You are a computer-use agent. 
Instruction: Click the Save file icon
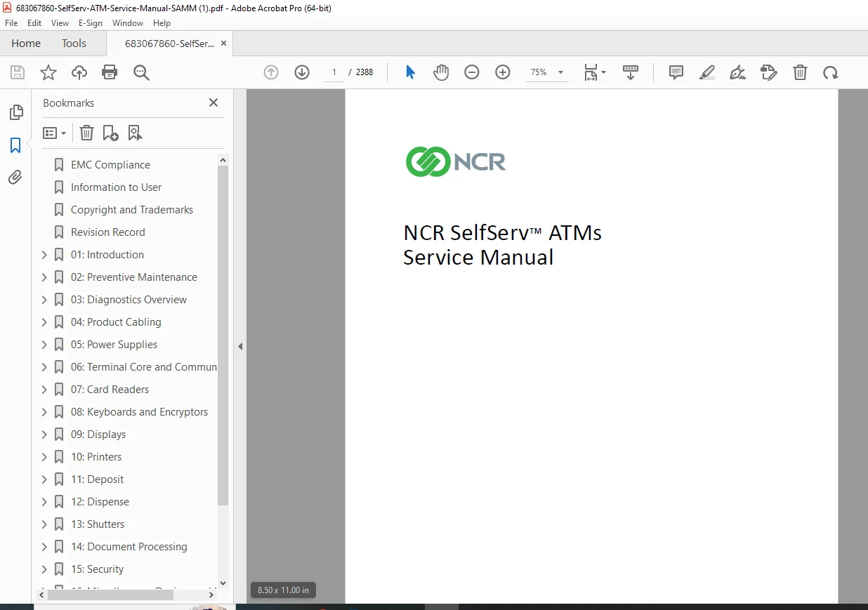(x=18, y=72)
